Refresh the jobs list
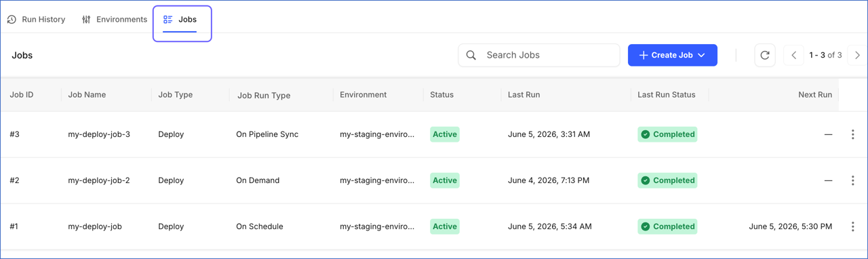 765,55
